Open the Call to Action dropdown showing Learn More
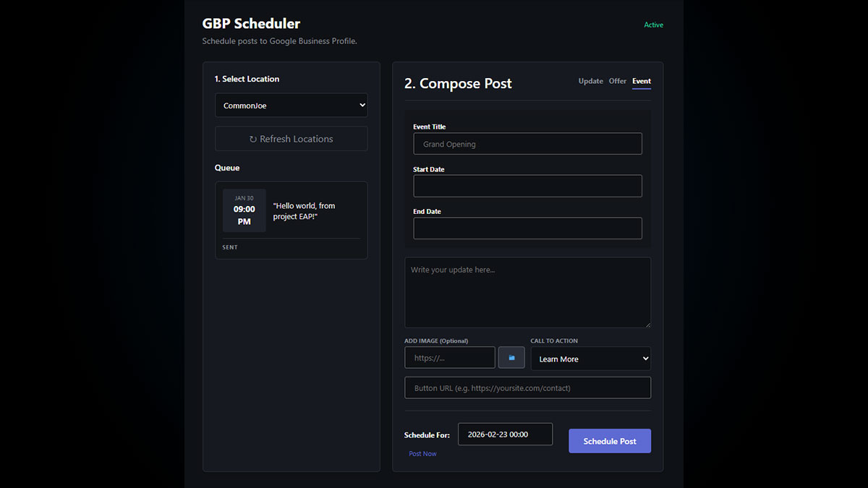 pyautogui.click(x=590, y=358)
